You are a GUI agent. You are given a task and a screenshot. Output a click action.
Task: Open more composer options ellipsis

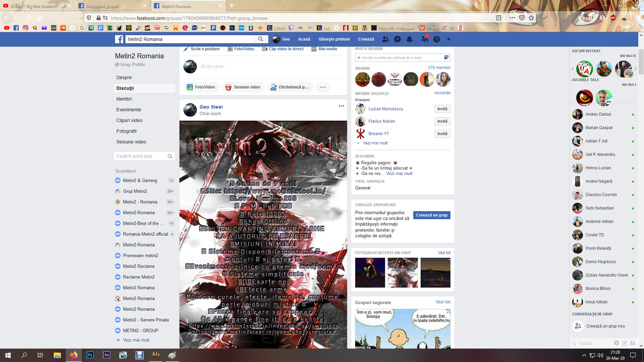323,87
